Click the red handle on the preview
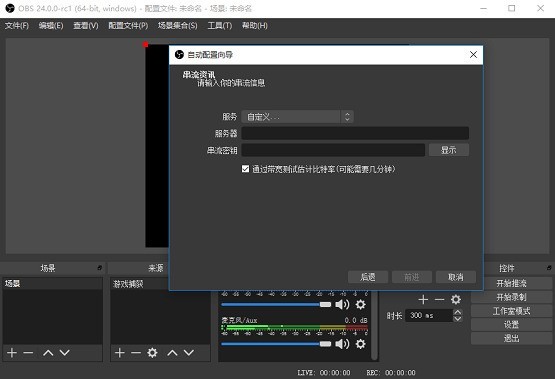The width and height of the screenshot is (555, 379). 145,44
